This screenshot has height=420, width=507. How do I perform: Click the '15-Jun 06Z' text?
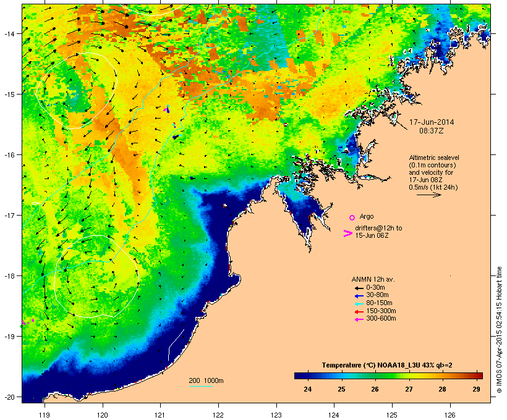point(372,235)
